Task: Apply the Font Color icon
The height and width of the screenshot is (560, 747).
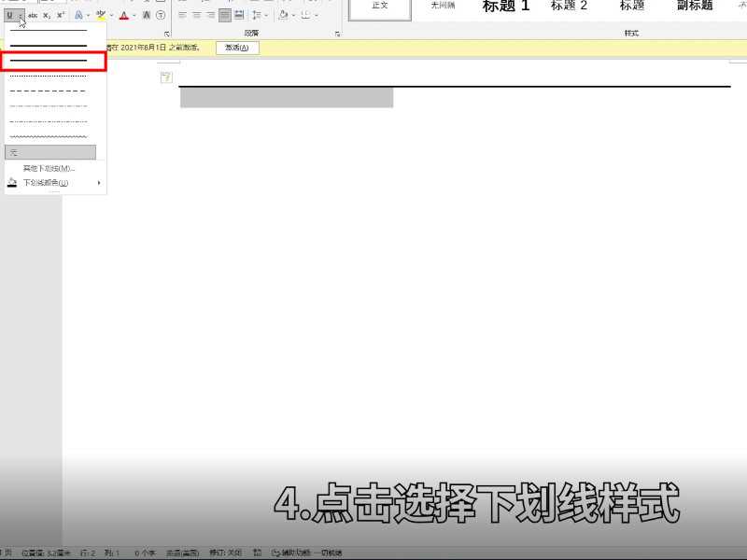Action: click(x=124, y=14)
